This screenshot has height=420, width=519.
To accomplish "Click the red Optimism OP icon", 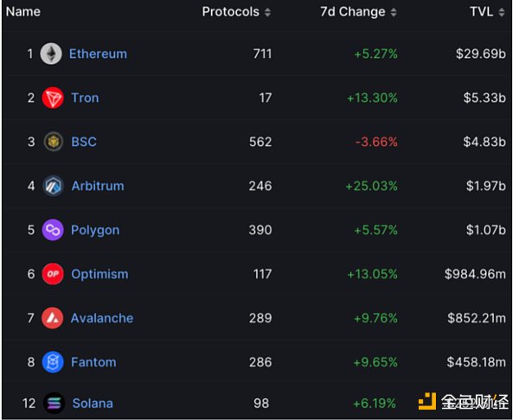I will [53, 274].
